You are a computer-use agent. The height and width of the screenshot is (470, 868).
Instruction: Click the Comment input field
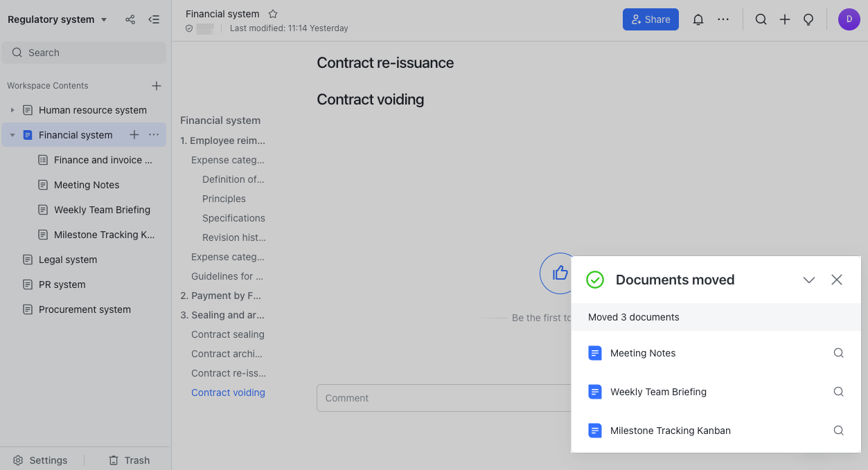(443, 398)
